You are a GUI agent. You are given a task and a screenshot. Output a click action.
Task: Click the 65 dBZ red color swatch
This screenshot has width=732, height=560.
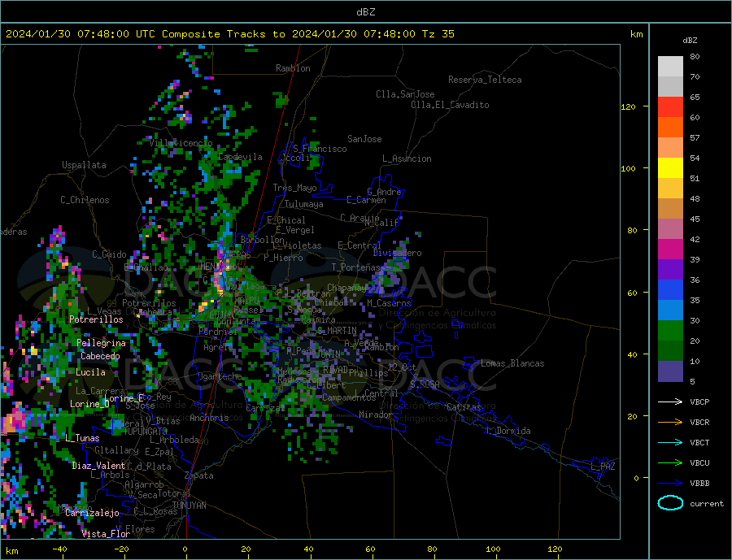tap(670, 106)
